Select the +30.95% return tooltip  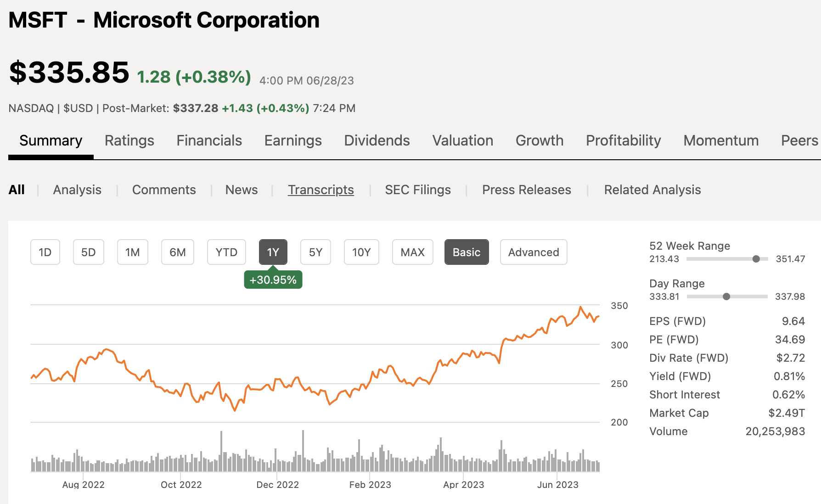273,279
